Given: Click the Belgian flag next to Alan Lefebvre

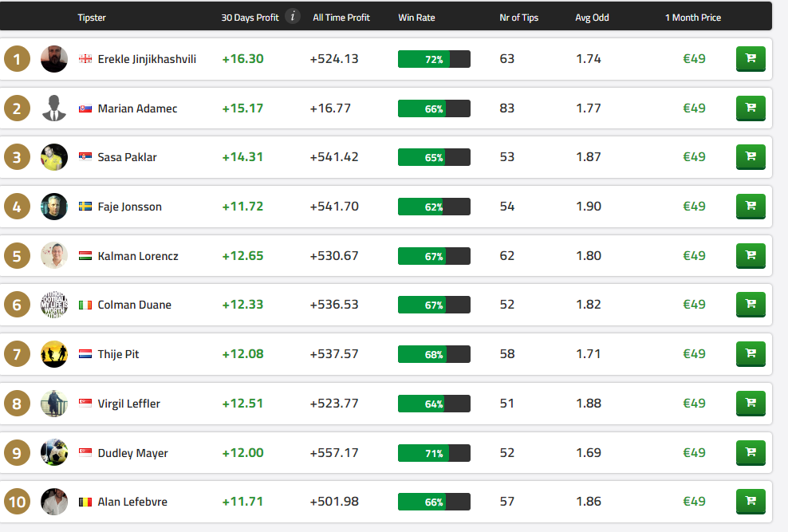Looking at the screenshot, I should tap(85, 502).
